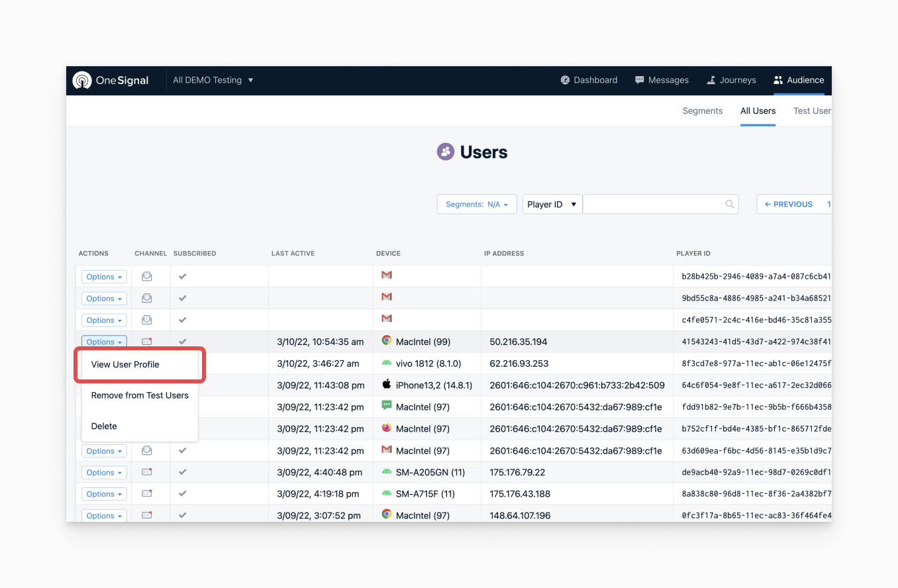Click IP address 175.176.79.22

(x=517, y=473)
